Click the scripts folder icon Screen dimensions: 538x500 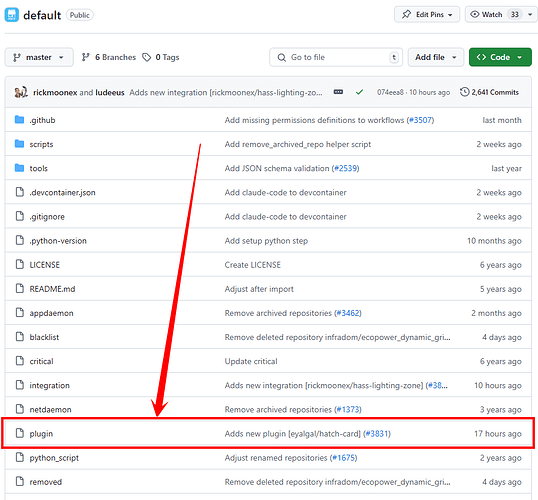pos(20,143)
